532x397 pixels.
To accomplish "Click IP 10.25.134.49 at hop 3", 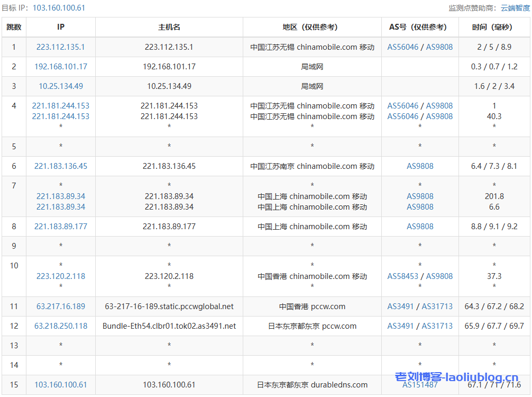I will (60, 87).
